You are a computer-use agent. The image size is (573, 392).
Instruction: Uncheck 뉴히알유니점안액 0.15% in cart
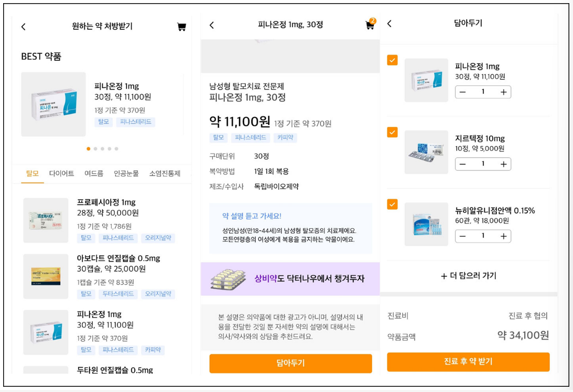point(392,204)
